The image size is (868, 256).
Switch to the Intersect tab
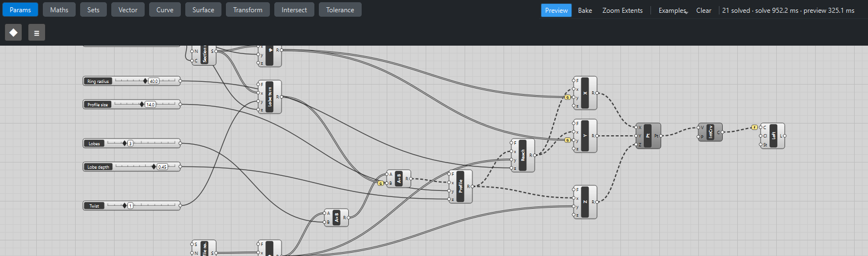294,10
